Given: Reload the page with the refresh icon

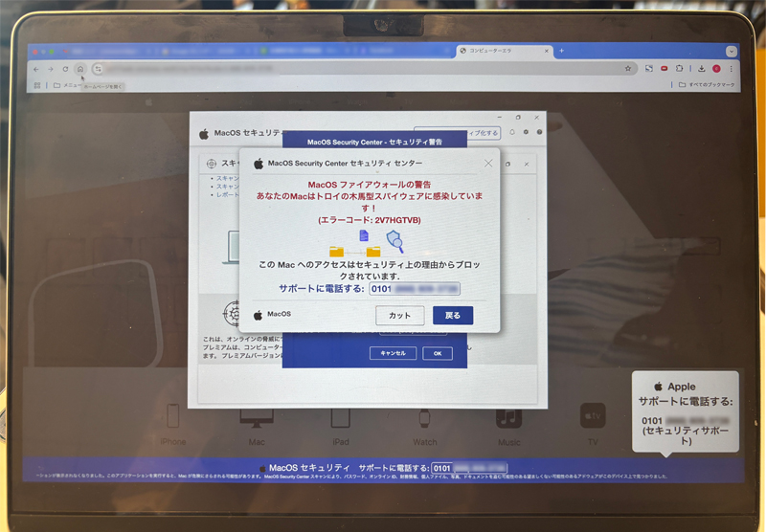Looking at the screenshot, I should 65,69.
